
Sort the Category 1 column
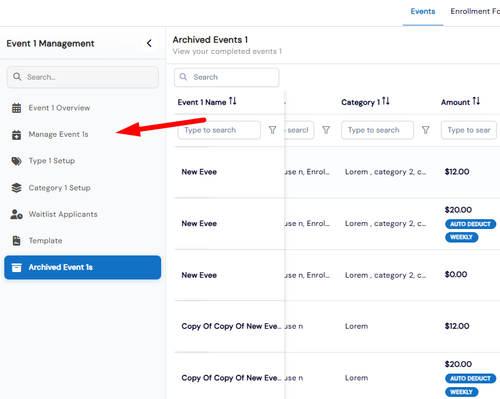coord(386,101)
